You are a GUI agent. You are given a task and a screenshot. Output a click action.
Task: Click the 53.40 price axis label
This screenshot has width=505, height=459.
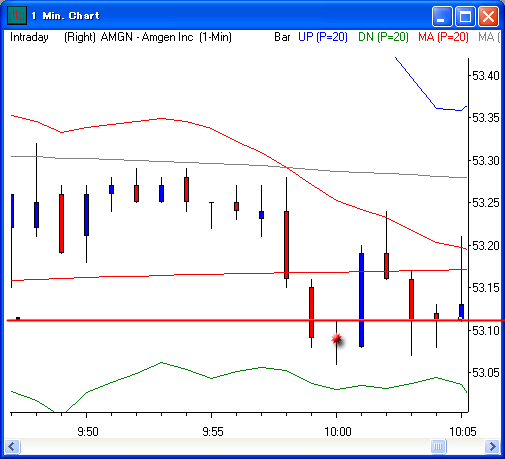pos(486,76)
